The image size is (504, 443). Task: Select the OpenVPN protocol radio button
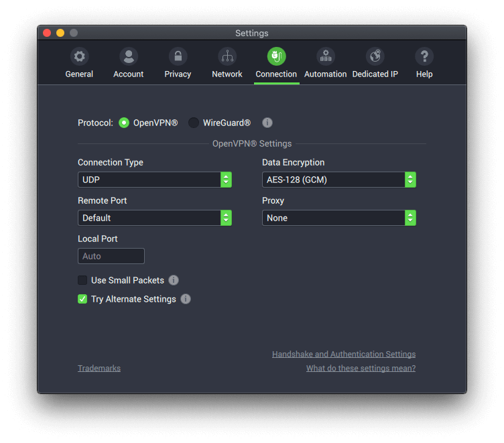[124, 123]
